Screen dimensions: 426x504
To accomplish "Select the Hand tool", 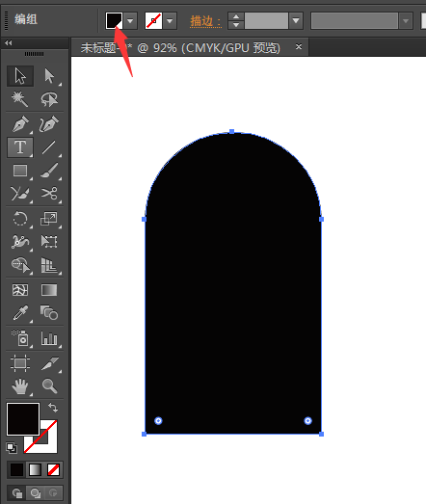I will tap(20, 386).
